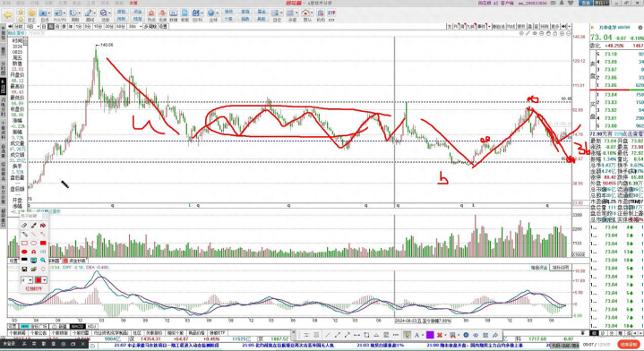644x351 pixels.
Task: Select the eraser in the drawing palette
Action: pyautogui.click(x=24, y=225)
